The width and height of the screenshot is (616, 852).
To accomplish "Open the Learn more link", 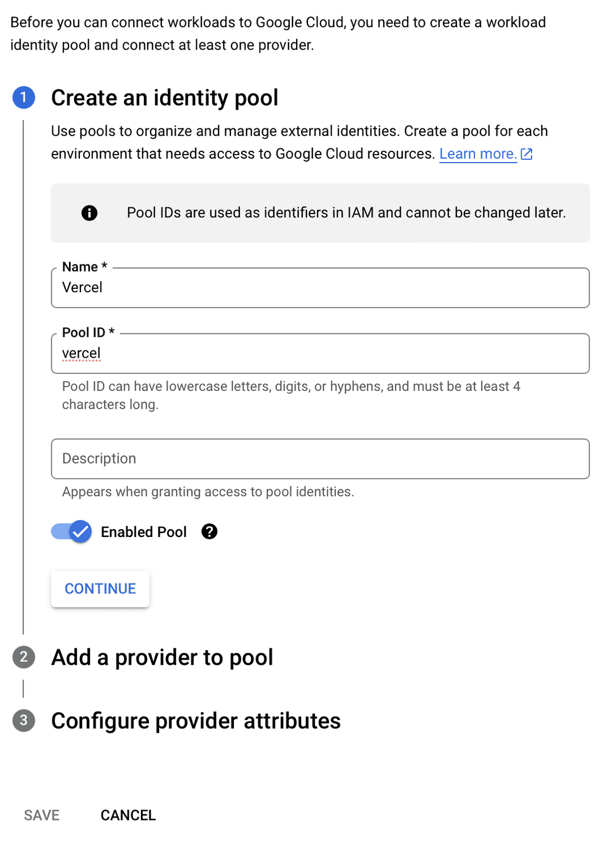I will click(x=477, y=154).
